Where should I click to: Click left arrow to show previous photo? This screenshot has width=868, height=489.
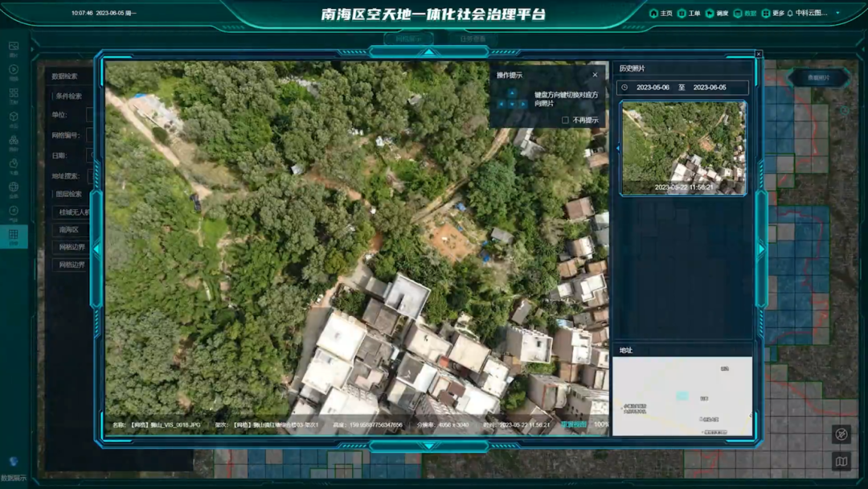[x=97, y=249]
